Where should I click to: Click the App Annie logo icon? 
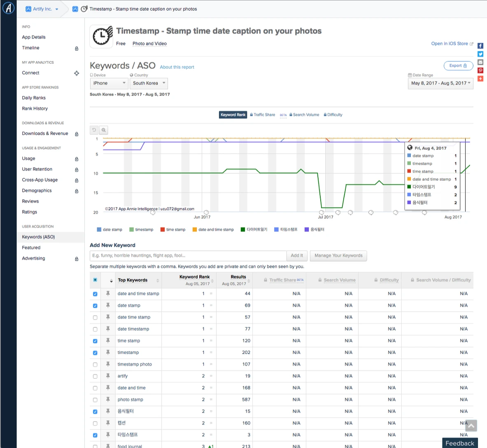[x=8, y=8]
